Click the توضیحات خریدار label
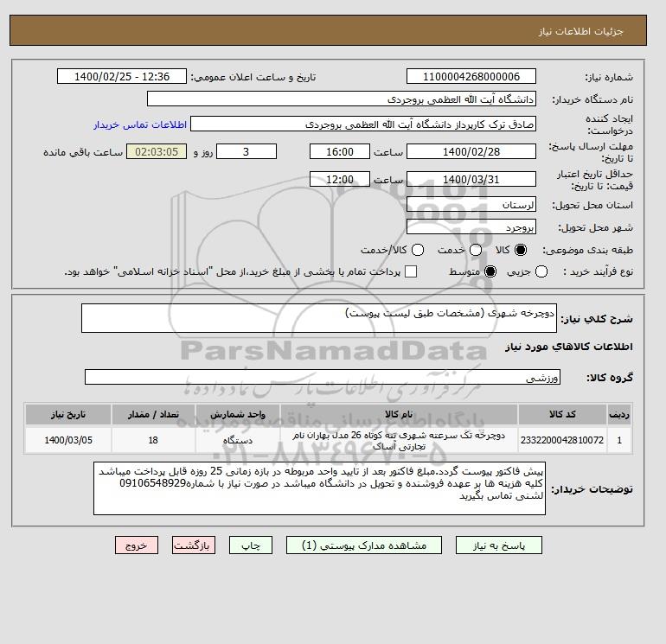The height and width of the screenshot is (644, 666). pyautogui.click(x=592, y=489)
